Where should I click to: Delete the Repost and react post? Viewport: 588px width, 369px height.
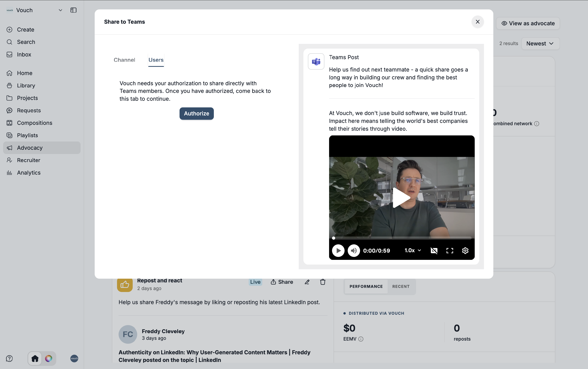click(323, 282)
